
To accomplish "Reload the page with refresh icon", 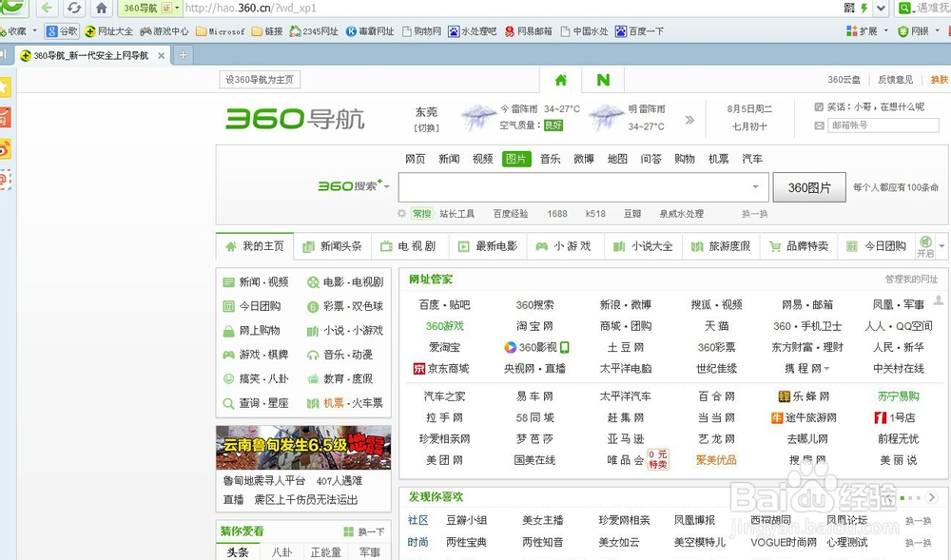I will 73,8.
